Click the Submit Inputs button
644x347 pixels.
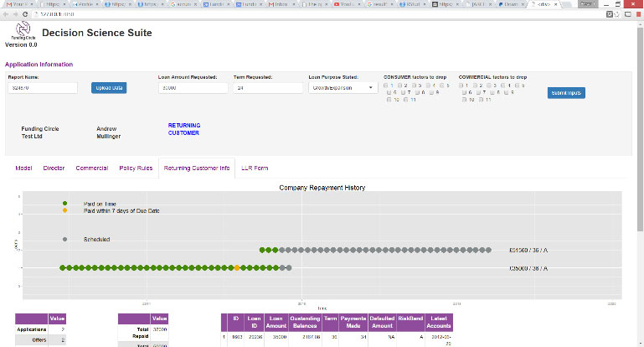click(566, 93)
